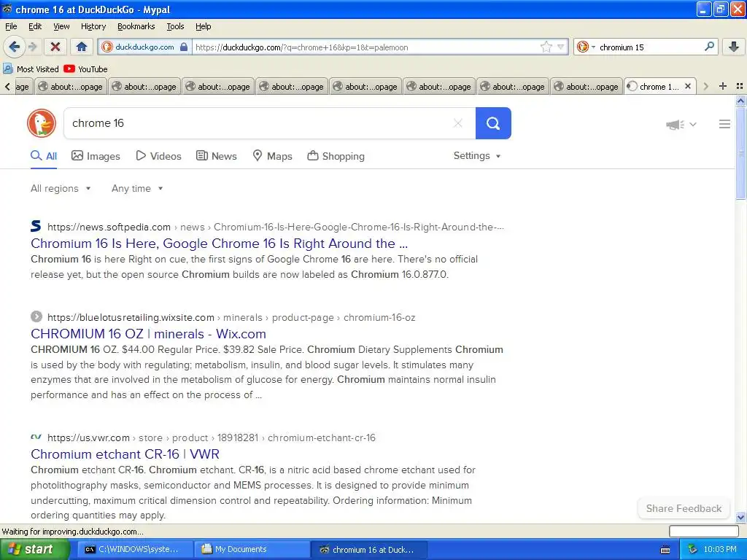Screen dimensions: 747x560
Task: Show all tabs grid icon
Action: [740, 86]
